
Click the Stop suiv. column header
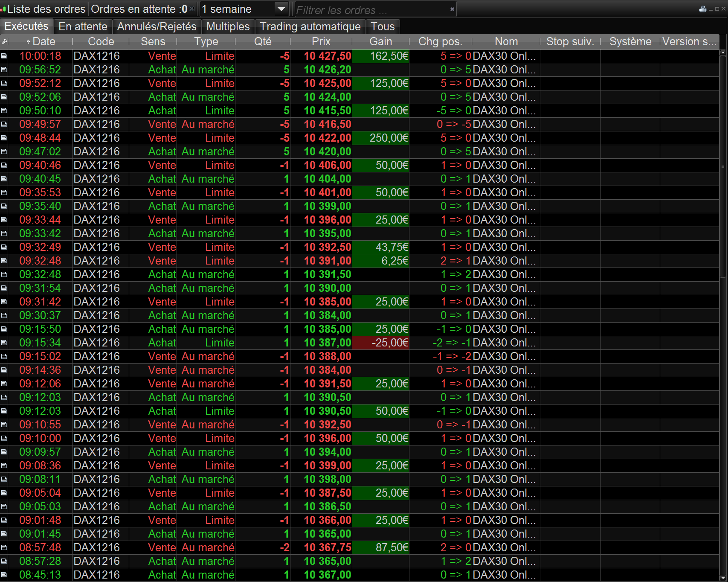pos(570,41)
